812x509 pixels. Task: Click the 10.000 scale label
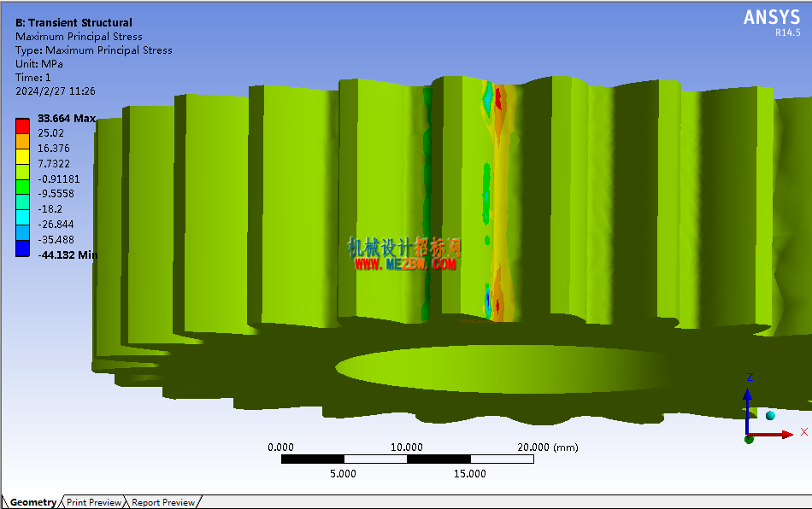(407, 447)
